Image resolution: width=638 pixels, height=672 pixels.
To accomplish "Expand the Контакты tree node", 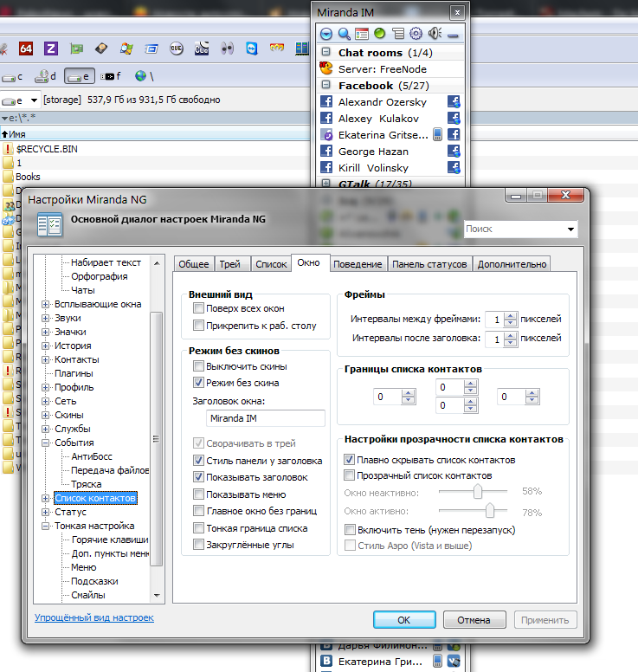I will point(45,359).
